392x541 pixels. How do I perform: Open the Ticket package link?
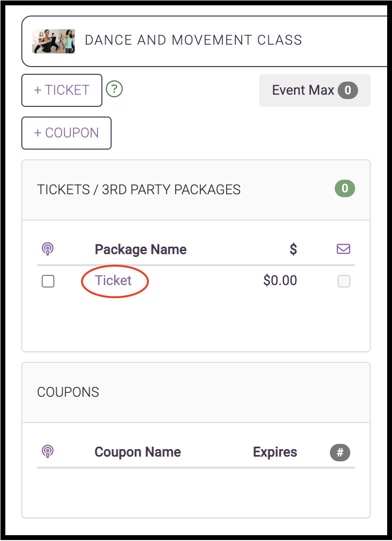tap(114, 280)
